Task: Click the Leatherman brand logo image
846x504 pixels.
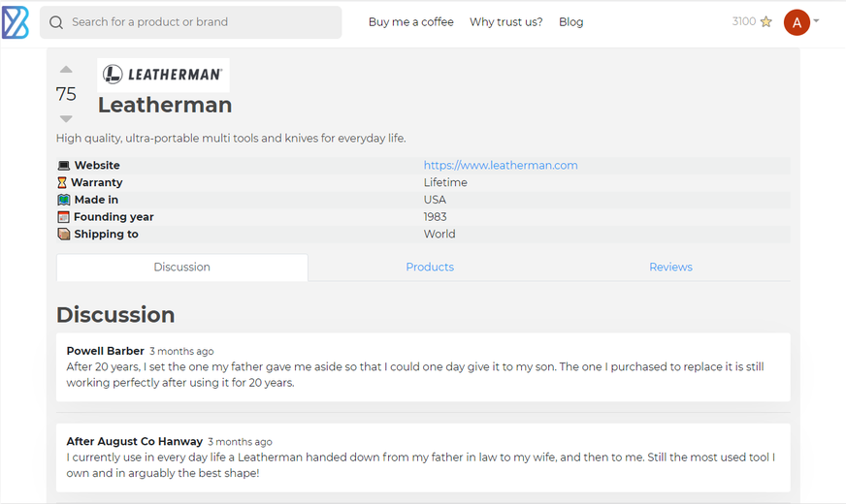Action: [164, 75]
